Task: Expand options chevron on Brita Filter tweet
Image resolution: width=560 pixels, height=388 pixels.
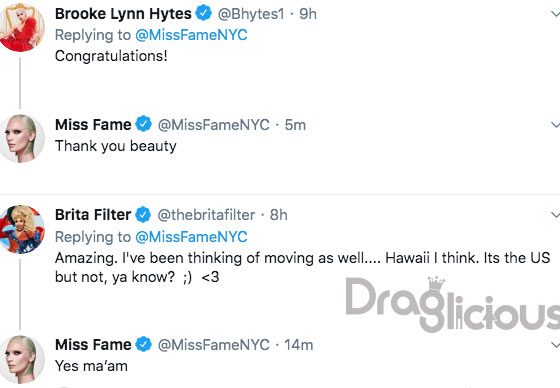Action: pos(555,215)
